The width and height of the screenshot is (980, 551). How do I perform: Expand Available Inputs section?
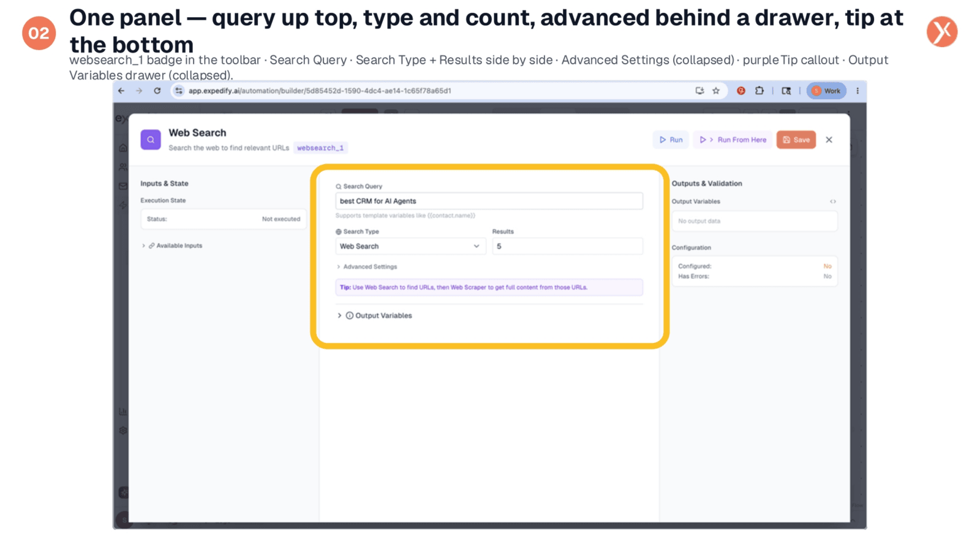[172, 246]
